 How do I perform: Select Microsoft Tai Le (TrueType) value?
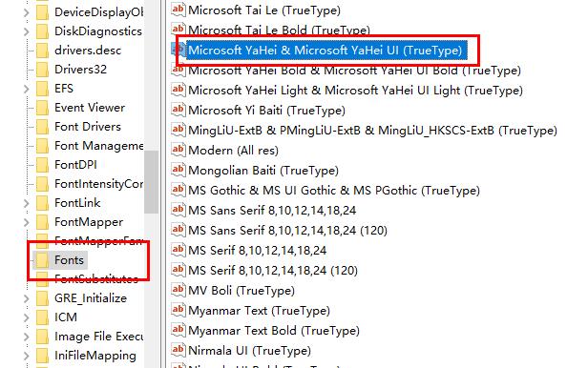click(x=264, y=10)
